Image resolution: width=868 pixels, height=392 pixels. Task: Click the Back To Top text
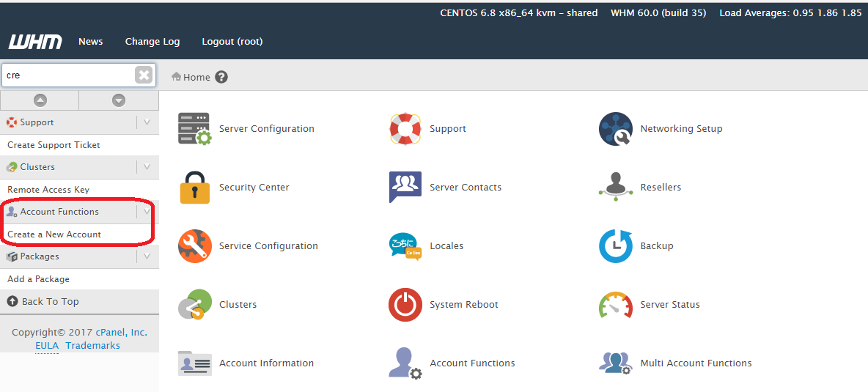point(51,301)
